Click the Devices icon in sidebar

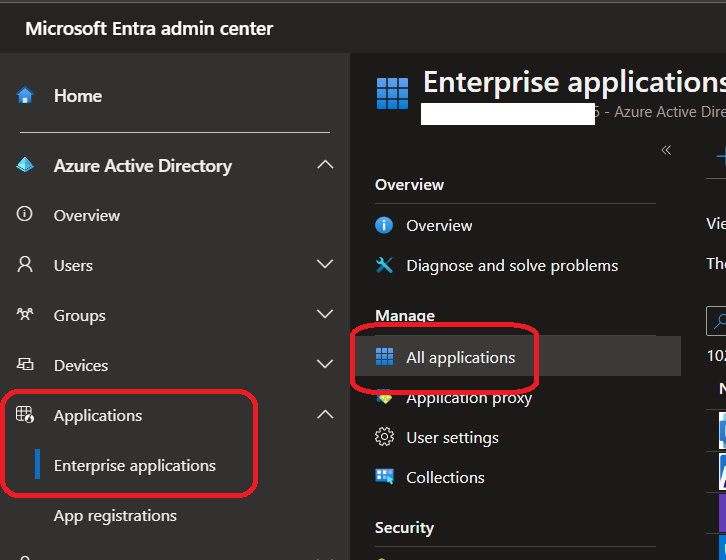click(25, 365)
